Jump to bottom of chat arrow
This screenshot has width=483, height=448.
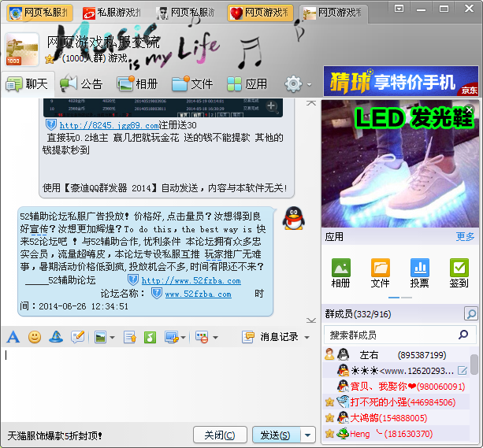pos(311,320)
